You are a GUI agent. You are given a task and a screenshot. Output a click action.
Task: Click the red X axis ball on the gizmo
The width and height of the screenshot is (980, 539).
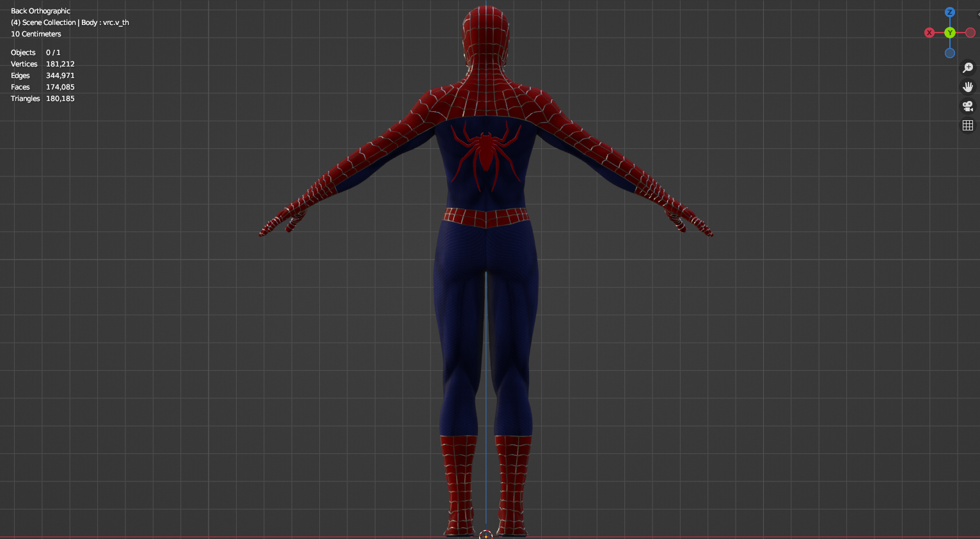click(x=929, y=33)
